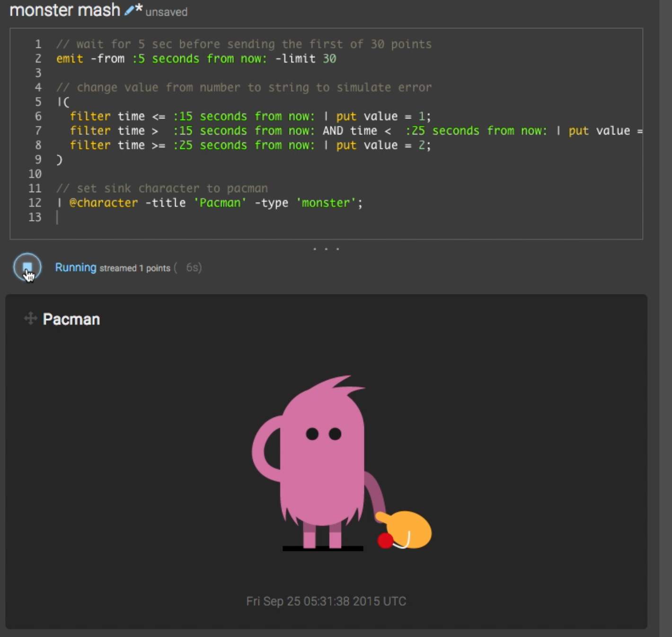Click the '-limit 30' option on line 2
This screenshot has width=672, height=637.
305,59
